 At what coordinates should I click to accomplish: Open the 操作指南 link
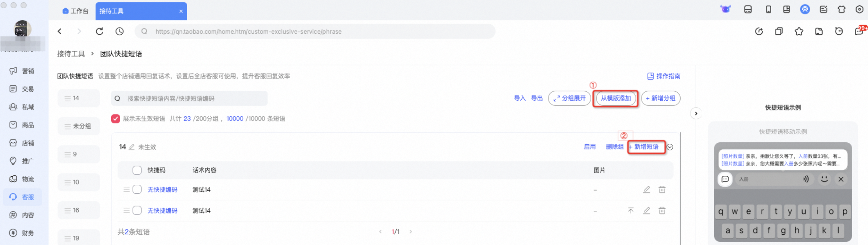(x=664, y=76)
